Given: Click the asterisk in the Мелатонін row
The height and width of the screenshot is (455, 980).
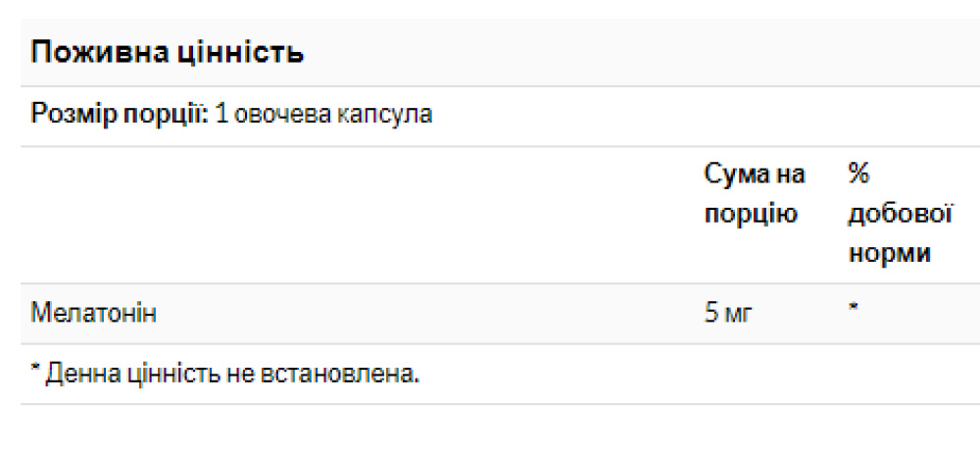Looking at the screenshot, I should (x=854, y=309).
